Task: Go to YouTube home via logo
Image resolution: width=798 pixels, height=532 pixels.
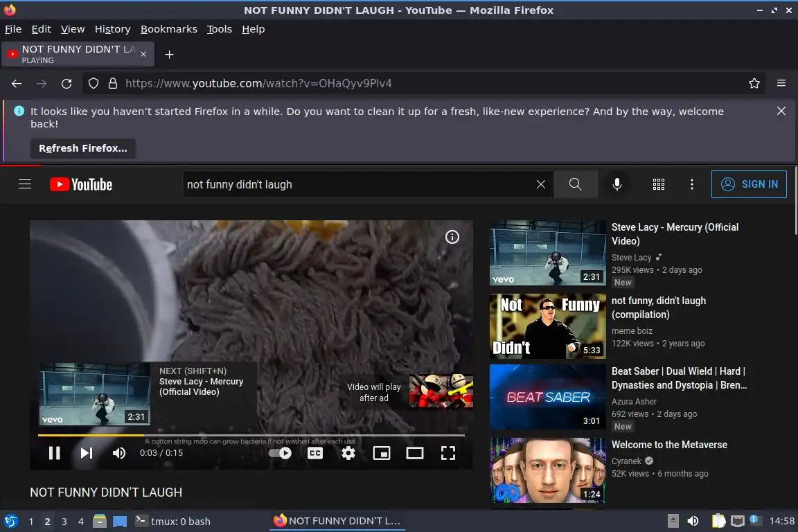Action: point(81,184)
